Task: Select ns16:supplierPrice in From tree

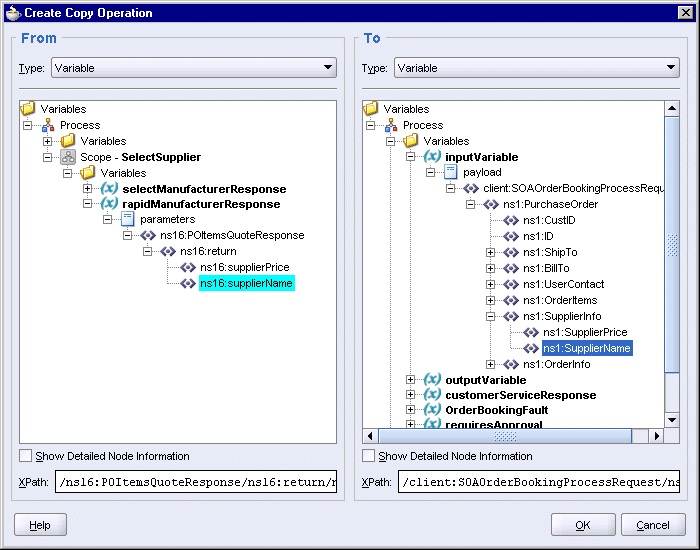Action: click(245, 267)
